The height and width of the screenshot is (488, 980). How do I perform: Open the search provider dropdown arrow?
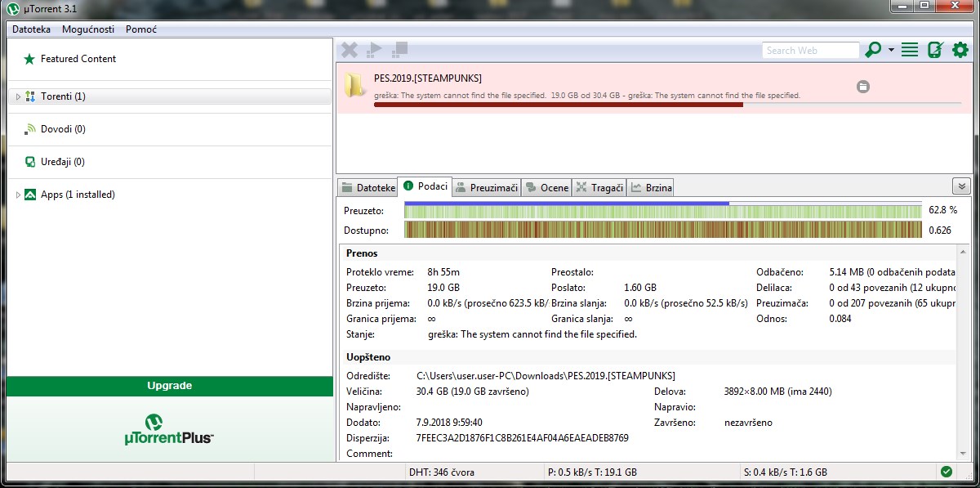click(x=891, y=50)
